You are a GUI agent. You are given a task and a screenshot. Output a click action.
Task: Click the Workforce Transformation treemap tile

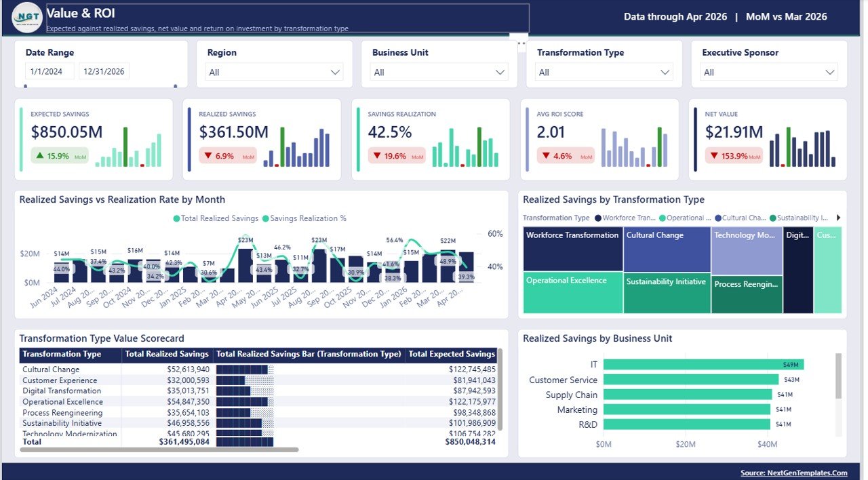coord(573,249)
